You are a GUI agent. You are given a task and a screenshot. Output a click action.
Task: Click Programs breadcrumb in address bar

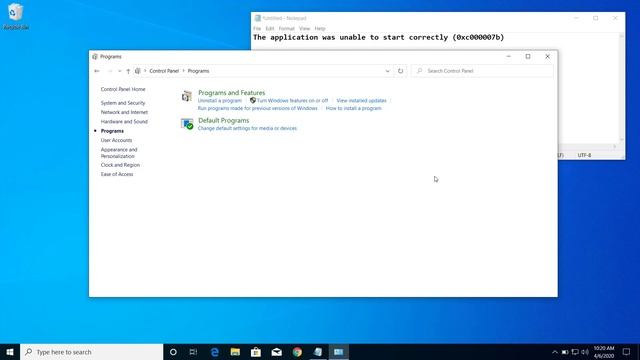click(x=198, y=71)
